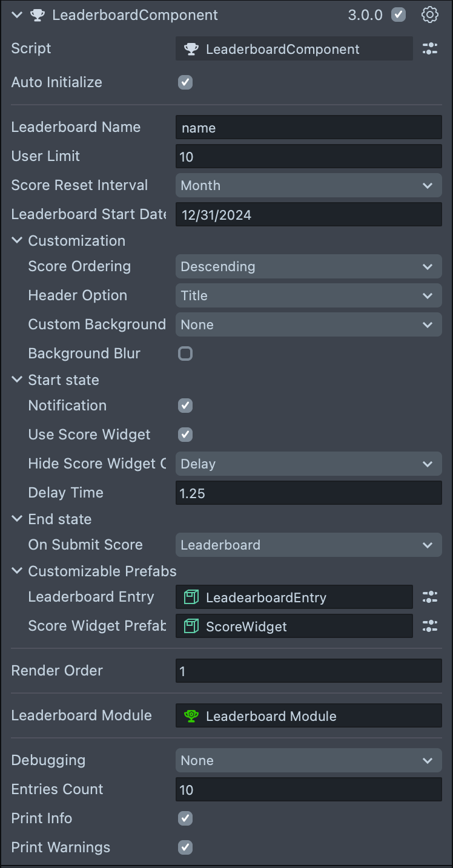Click the trophy icon in component header
The width and height of the screenshot is (453, 868).
coord(38,15)
